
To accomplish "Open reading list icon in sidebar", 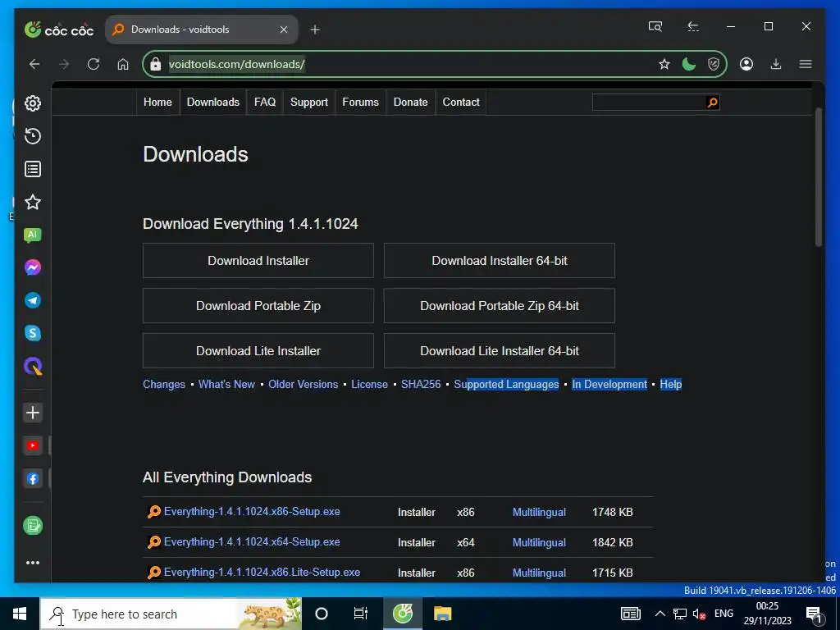I will 33,169.
